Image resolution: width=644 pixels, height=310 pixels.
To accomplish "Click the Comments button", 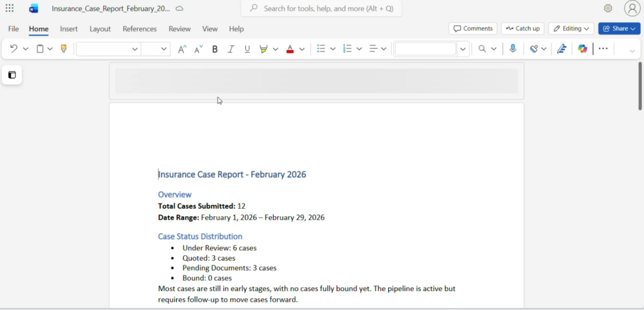I will (472, 29).
